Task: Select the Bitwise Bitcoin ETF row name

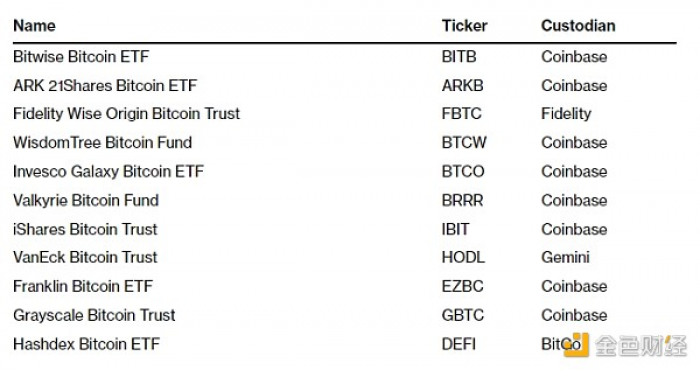Action: [81, 57]
